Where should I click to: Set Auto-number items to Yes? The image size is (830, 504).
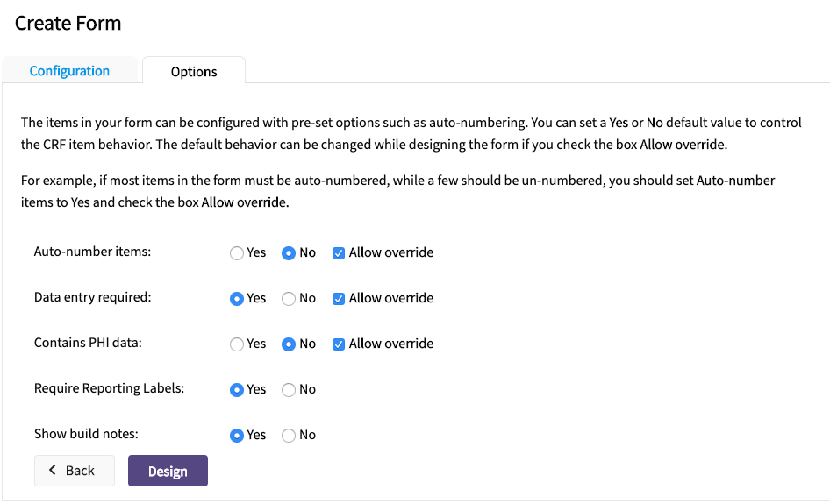(x=237, y=253)
